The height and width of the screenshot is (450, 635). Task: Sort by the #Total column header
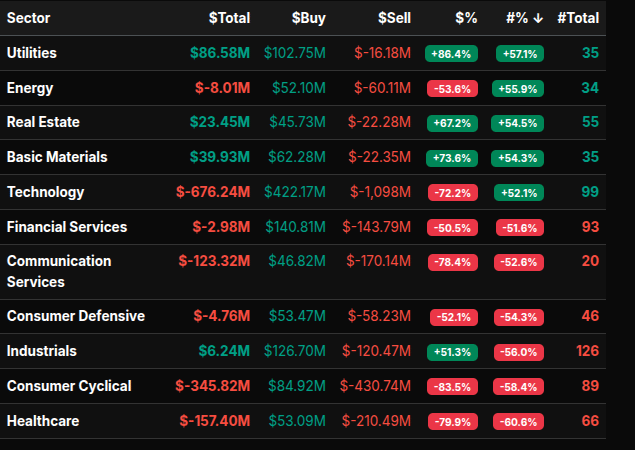point(578,18)
